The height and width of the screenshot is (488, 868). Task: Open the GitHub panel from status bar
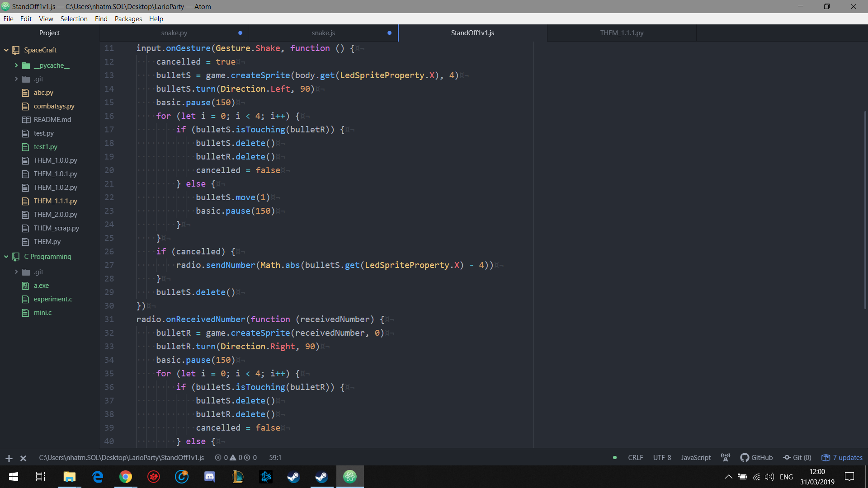point(756,458)
